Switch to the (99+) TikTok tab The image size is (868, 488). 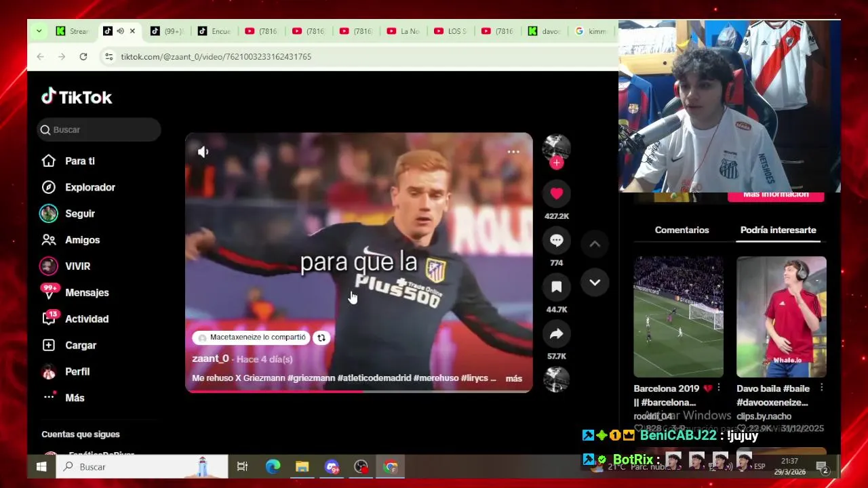click(167, 31)
